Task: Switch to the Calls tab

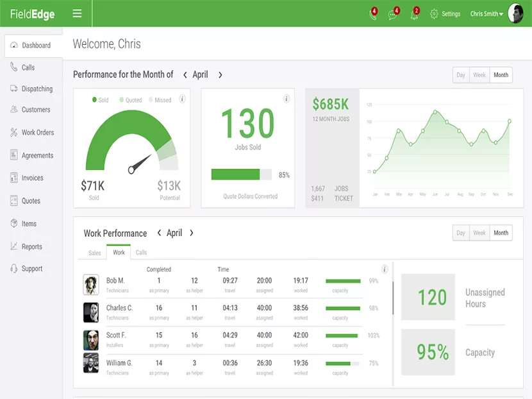Action: (x=141, y=253)
